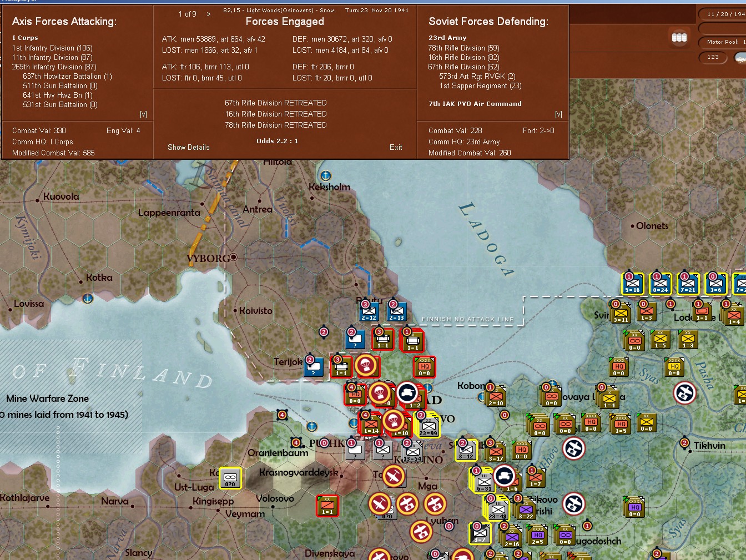Select the Finnish unit counter labeled 5=16

[633, 284]
